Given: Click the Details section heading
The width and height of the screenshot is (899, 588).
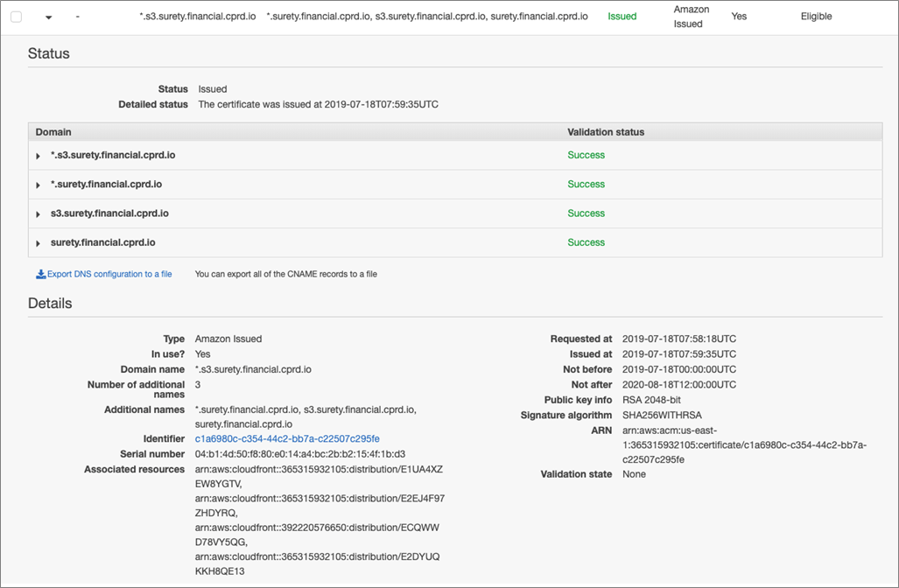Looking at the screenshot, I should point(50,303).
